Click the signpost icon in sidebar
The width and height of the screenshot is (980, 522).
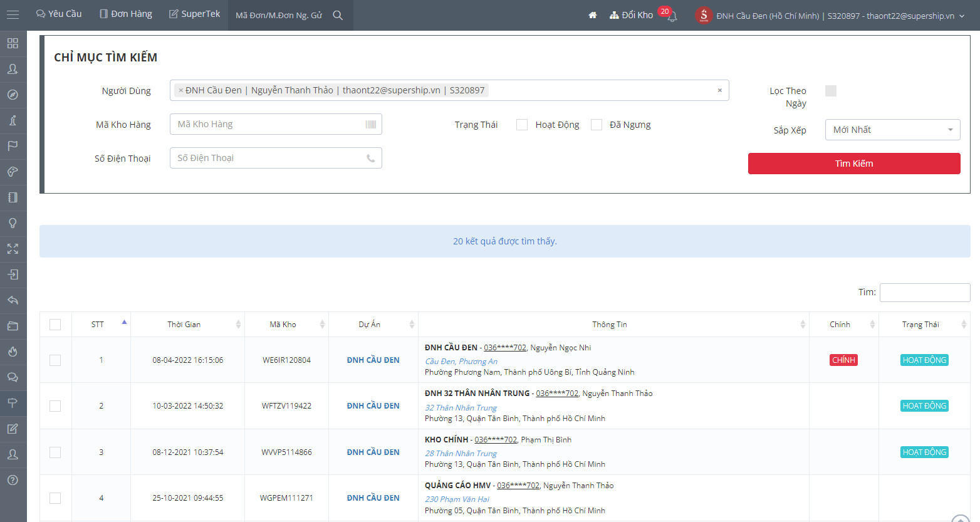13,403
